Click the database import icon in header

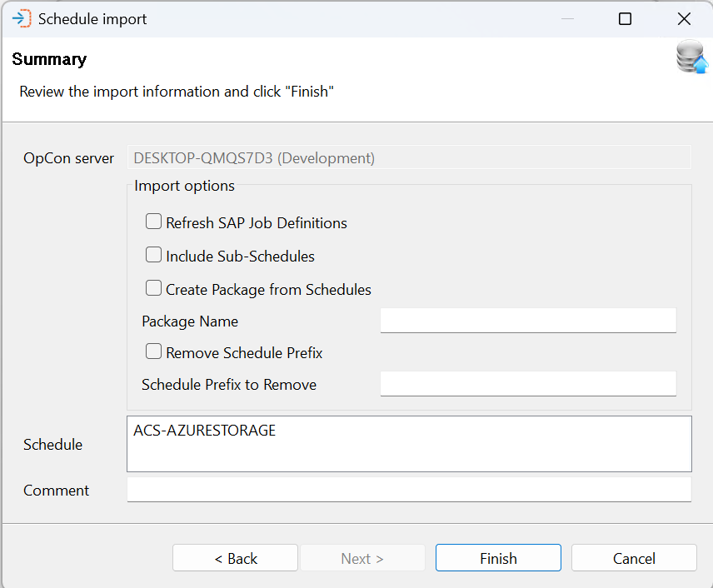(x=691, y=57)
